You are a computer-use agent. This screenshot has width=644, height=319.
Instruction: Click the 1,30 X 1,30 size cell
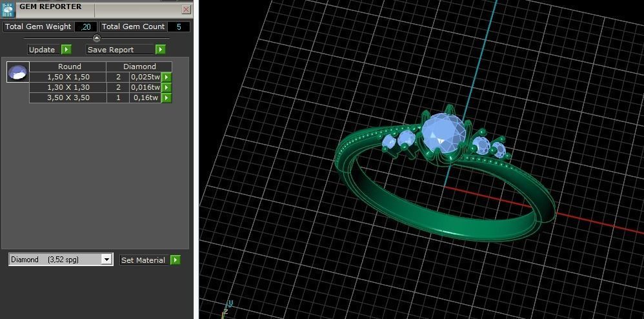tap(68, 87)
